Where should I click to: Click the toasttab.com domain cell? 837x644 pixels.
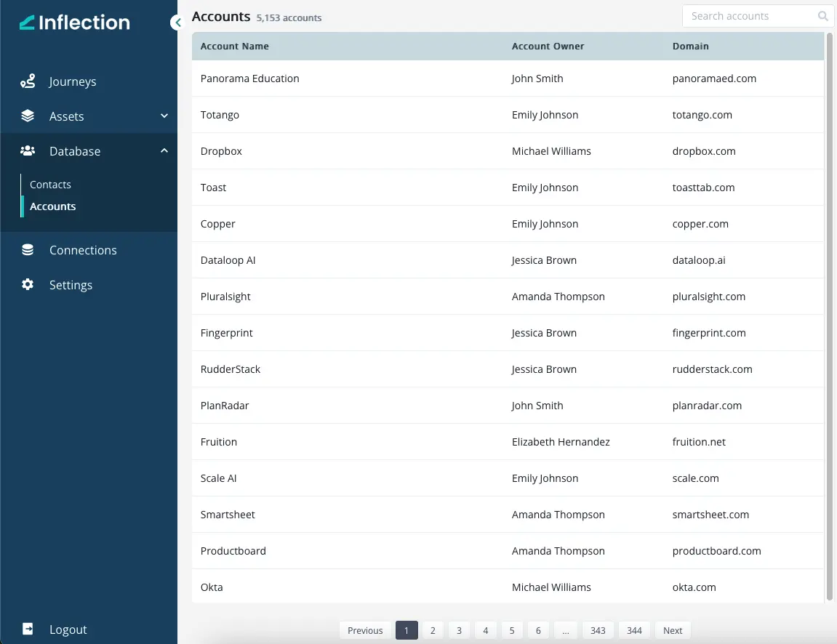point(703,188)
